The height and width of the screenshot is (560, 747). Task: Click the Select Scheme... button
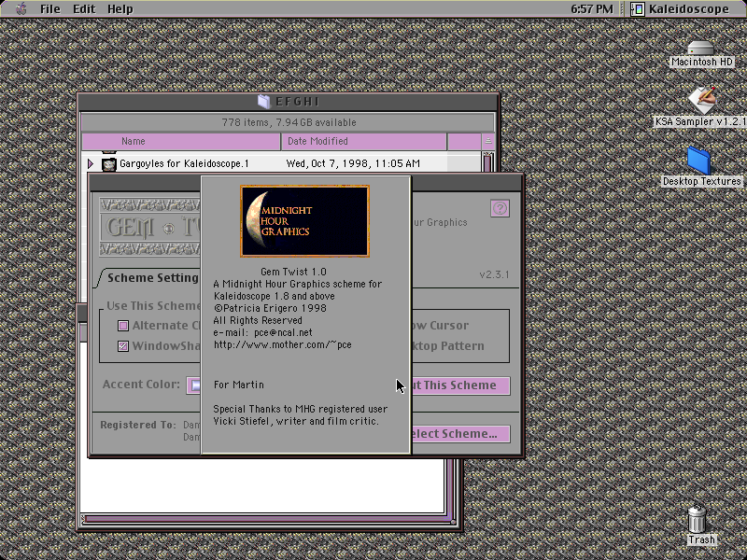[460, 434]
